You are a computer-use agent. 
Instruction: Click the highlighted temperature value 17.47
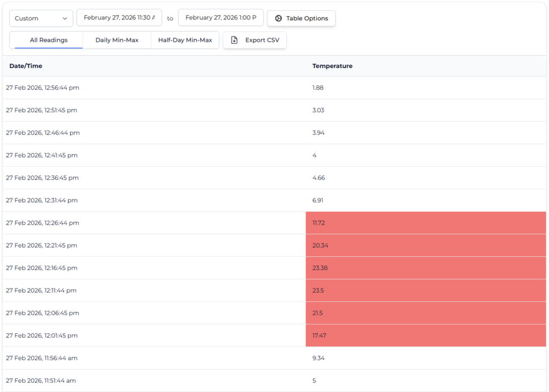coord(320,335)
